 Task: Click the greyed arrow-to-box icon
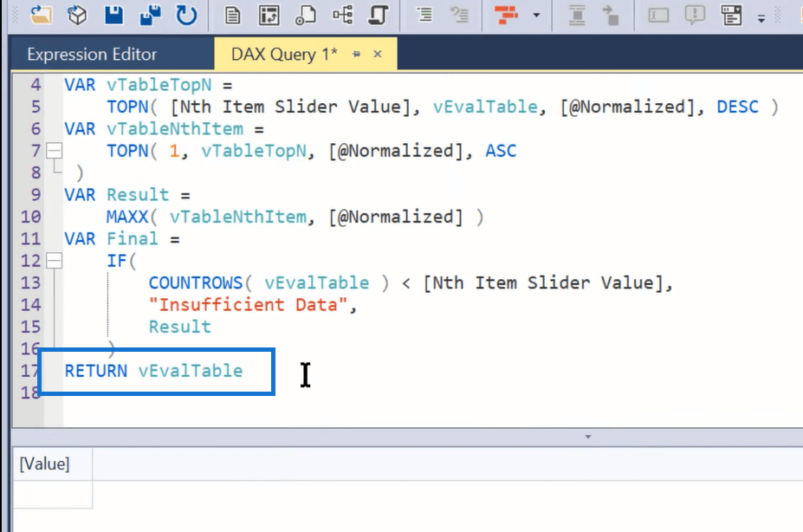[x=611, y=15]
